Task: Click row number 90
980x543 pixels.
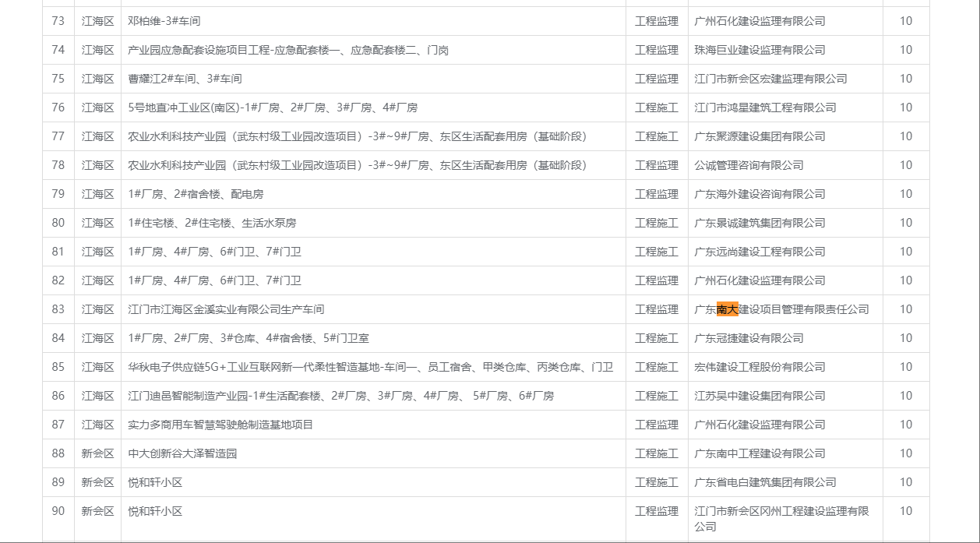Action: click(58, 511)
